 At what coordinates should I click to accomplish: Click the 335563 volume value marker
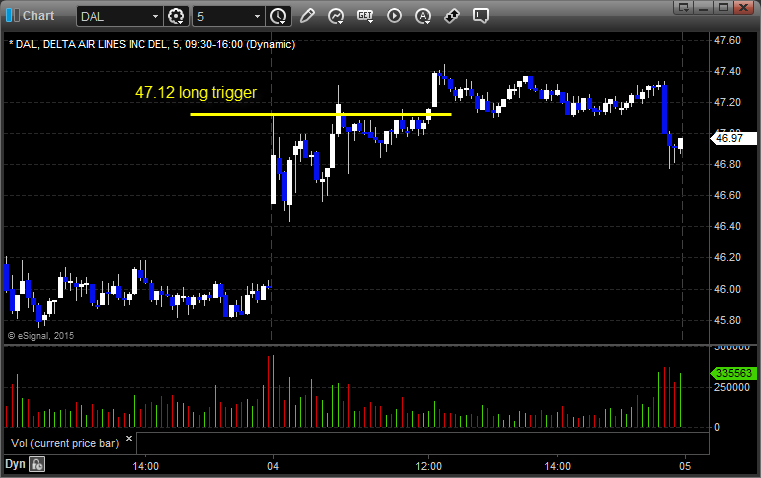[733, 373]
